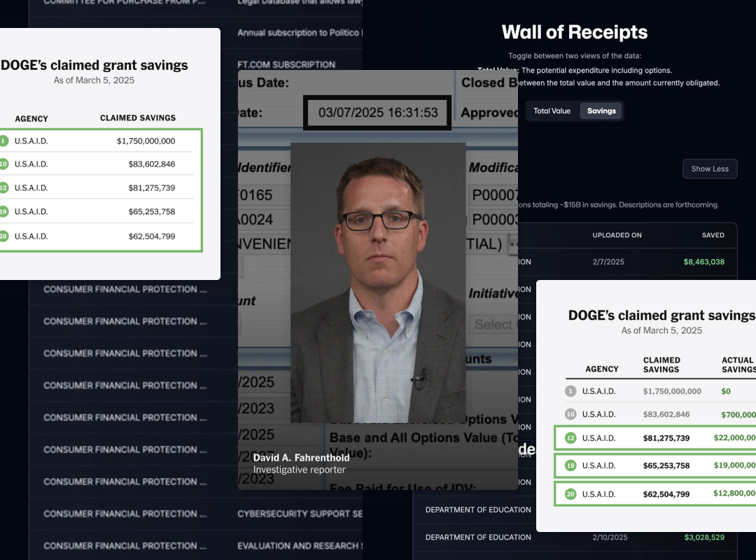Screen dimensions: 756x560
Task: Click green rank badge 12 in Actual Savings card
Action: 570,438
